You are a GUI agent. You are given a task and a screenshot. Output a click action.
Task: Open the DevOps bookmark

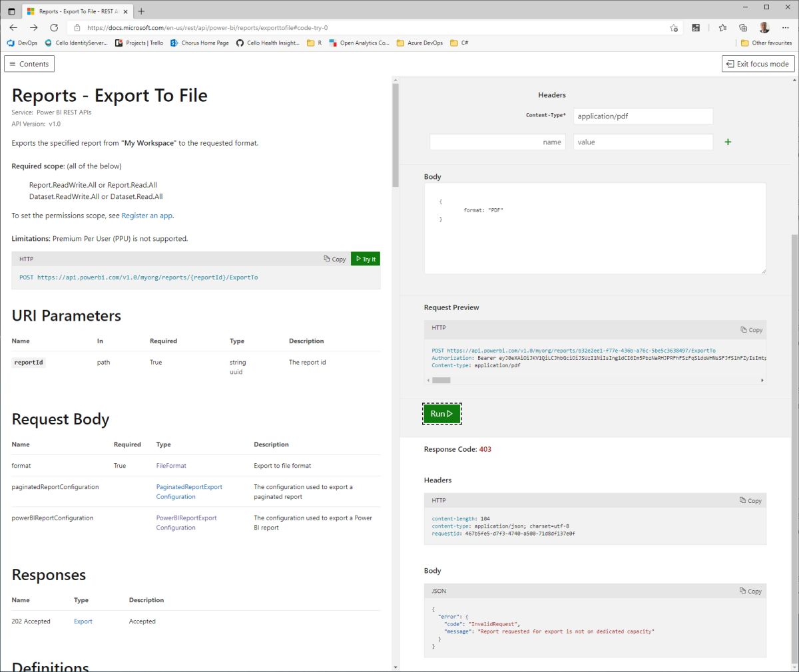click(x=22, y=43)
